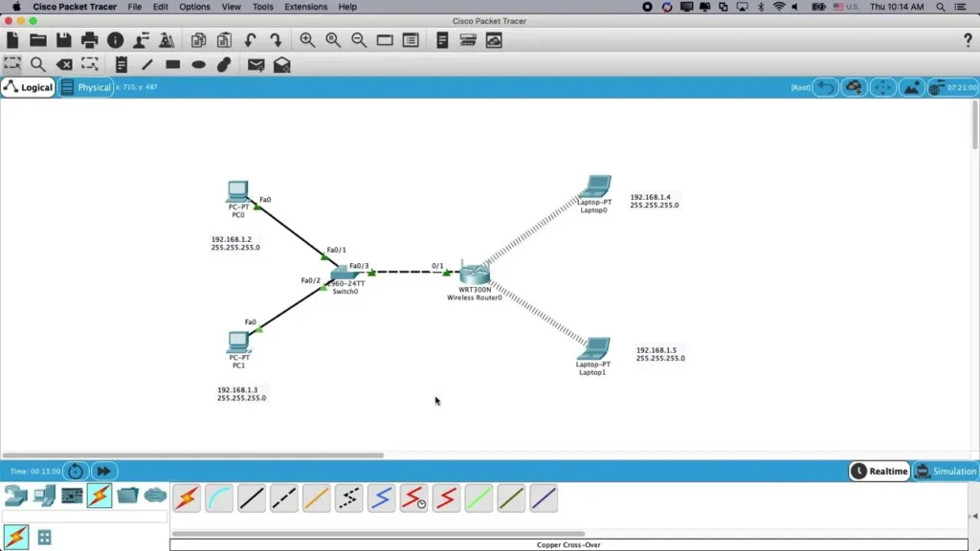Click the Power Cycle Devices timer button
The height and width of the screenshot is (551, 980).
74,471
